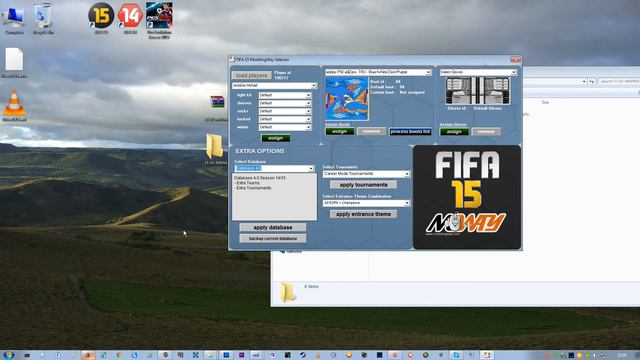Click remove under Assign Boots
Screen dimensions: 640x360
tap(371, 131)
